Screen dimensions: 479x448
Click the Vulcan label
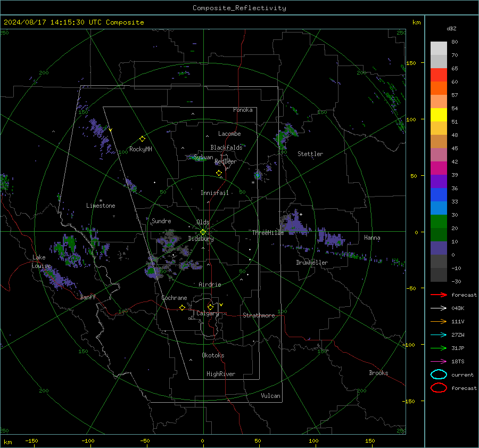tap(270, 396)
